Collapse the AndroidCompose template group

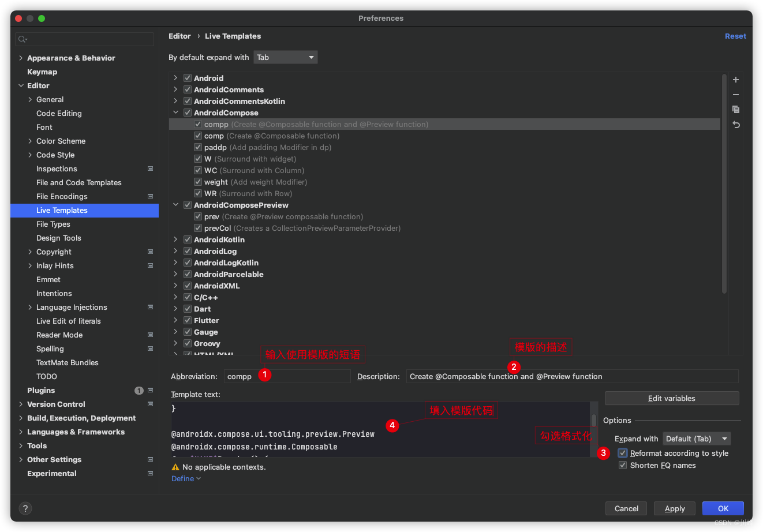coord(175,113)
